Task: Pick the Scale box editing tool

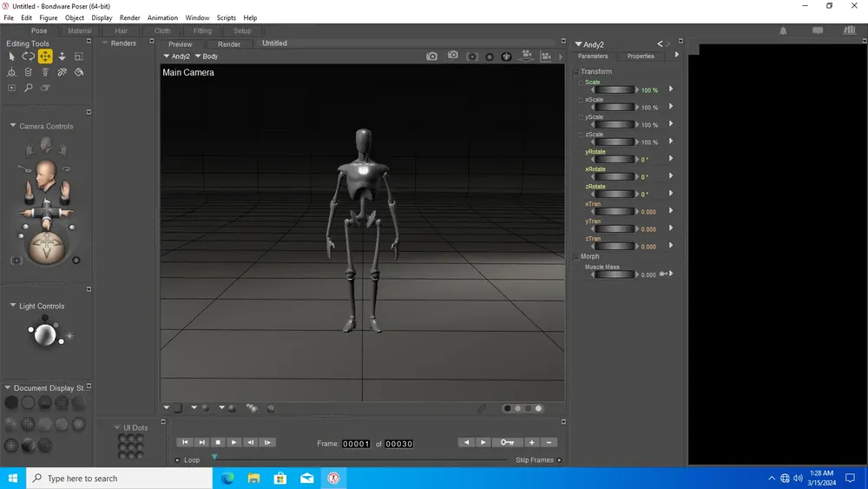Action: 79,56
